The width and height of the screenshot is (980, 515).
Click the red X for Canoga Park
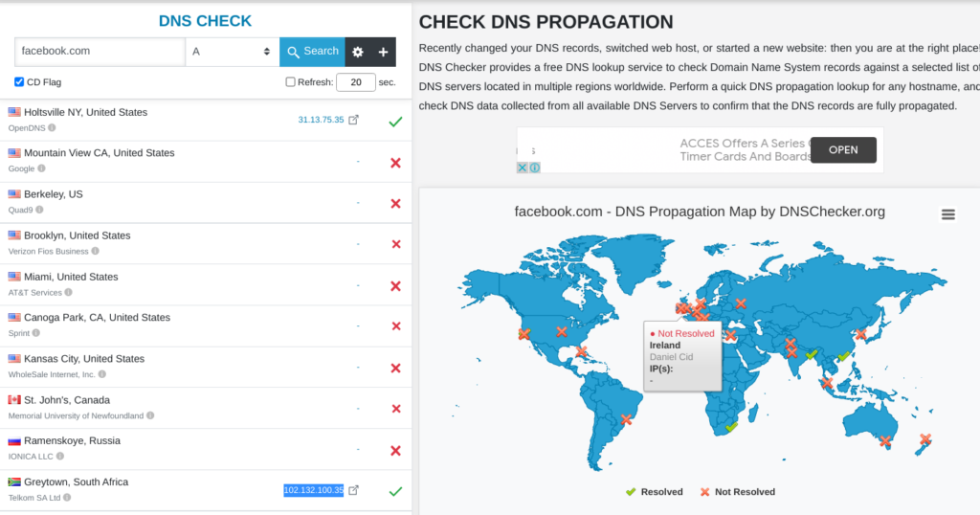click(396, 326)
